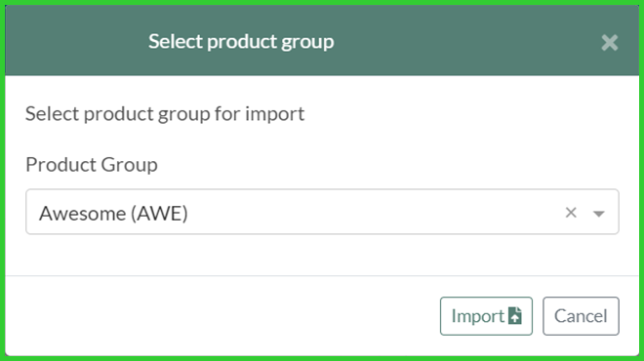Click the white X in header
The height and width of the screenshot is (361, 644).
pyautogui.click(x=610, y=43)
